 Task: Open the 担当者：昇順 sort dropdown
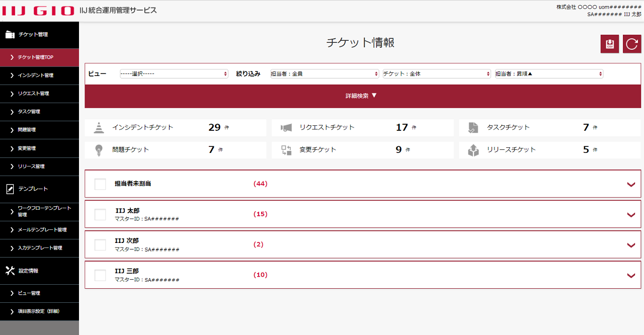(x=549, y=74)
